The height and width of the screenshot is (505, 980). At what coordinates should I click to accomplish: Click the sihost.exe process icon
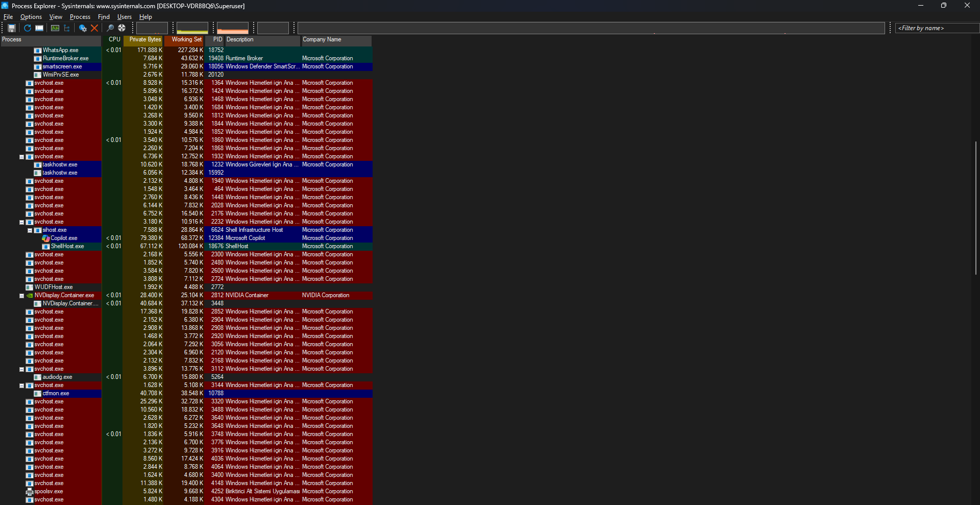click(38, 230)
